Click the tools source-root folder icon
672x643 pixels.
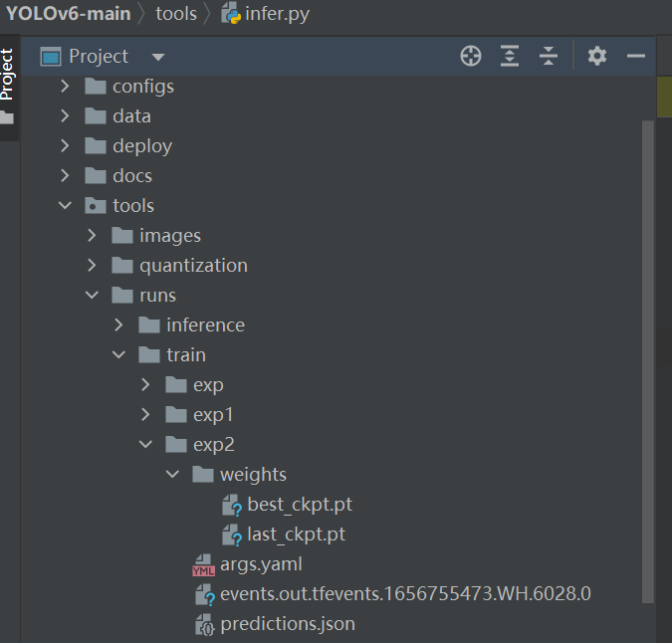click(x=96, y=206)
